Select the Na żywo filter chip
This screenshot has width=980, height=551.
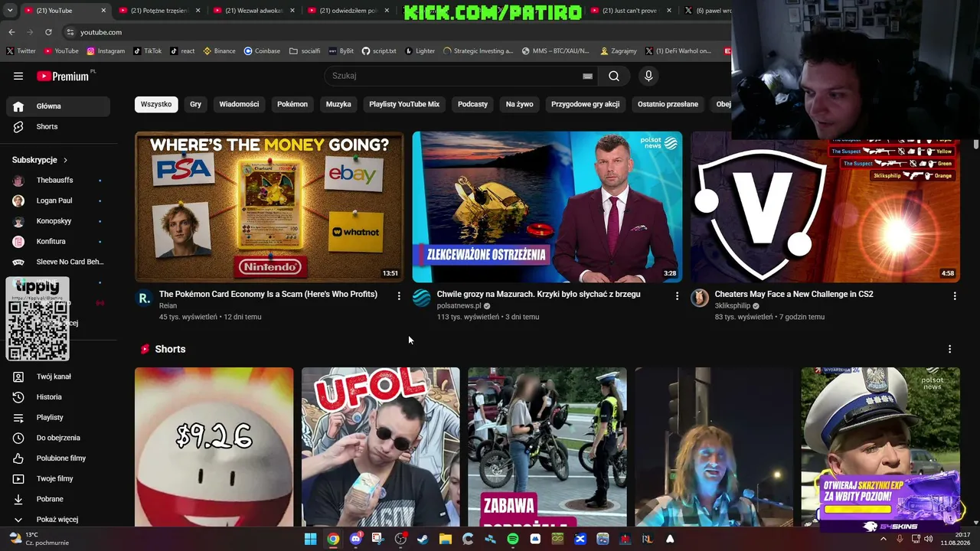point(519,104)
